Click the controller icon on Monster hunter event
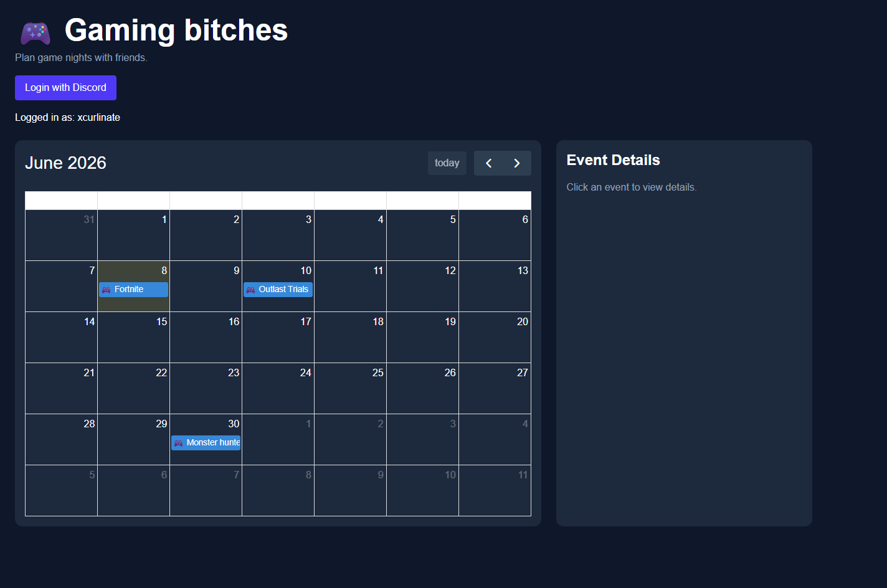This screenshot has height=588, width=887. click(x=178, y=443)
